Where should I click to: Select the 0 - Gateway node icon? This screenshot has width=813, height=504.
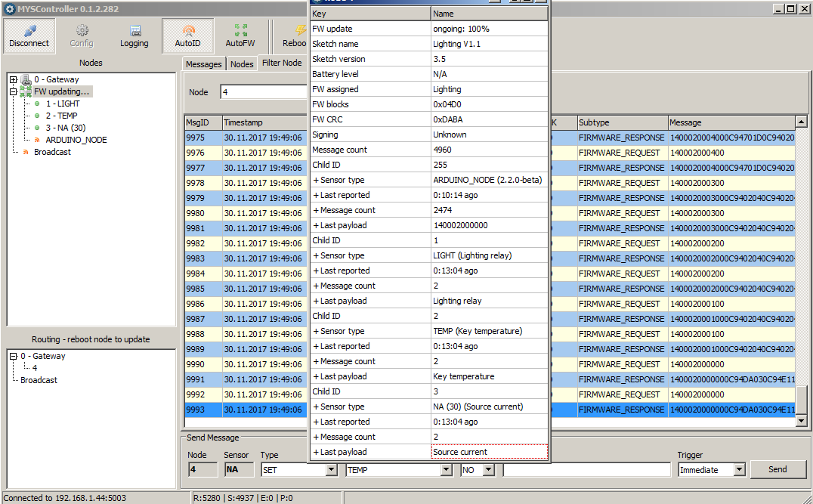pos(26,79)
